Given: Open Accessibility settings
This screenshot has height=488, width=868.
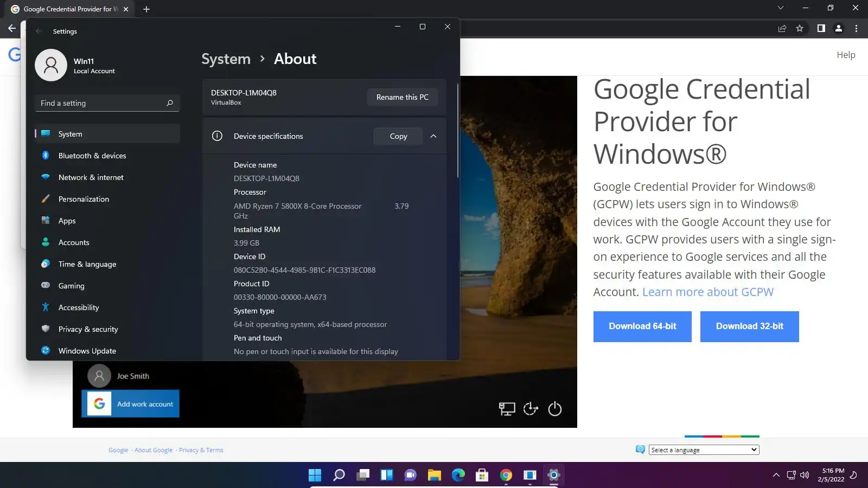Looking at the screenshot, I should pos(107,307).
